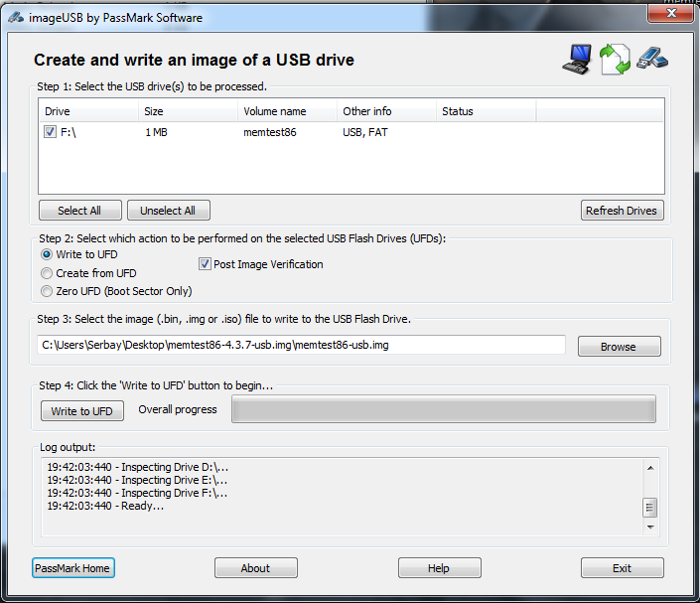This screenshot has height=603, width=700.
Task: Toggle the F:\ drive checkbox
Action: [50, 132]
